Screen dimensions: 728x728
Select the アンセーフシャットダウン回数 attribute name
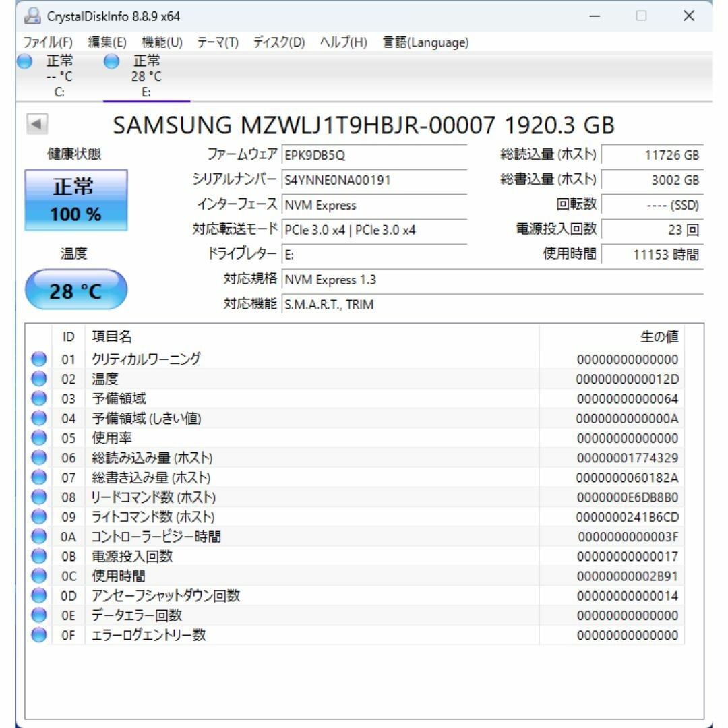[166, 596]
